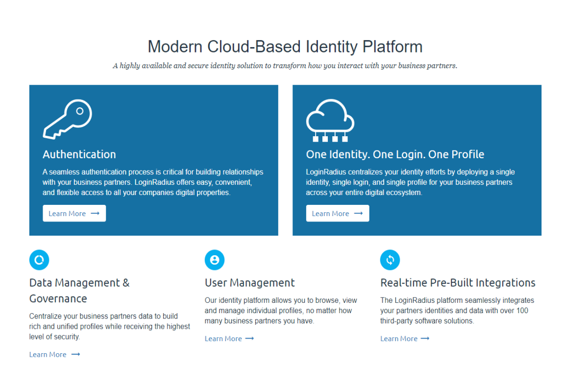Click the Authentication heading
The height and width of the screenshot is (392, 588).
[79, 154]
